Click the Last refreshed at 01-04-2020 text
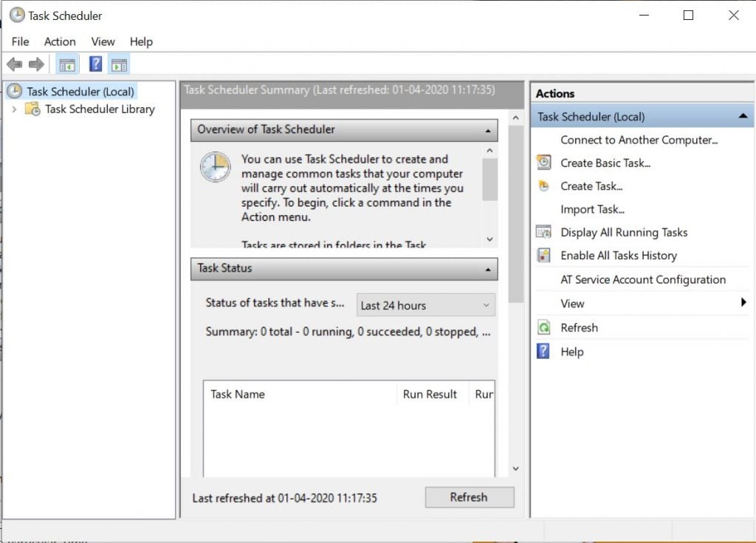This screenshot has height=543, width=756. tap(284, 498)
